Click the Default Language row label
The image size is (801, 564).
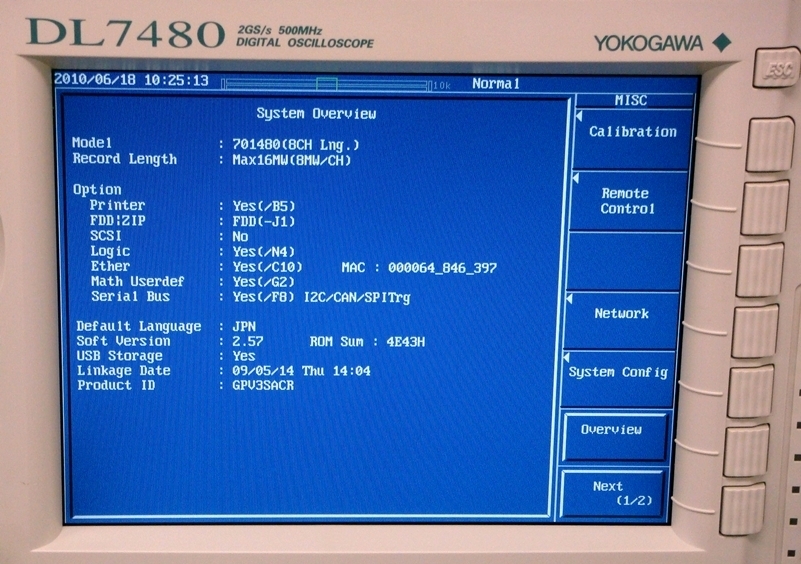(x=138, y=326)
